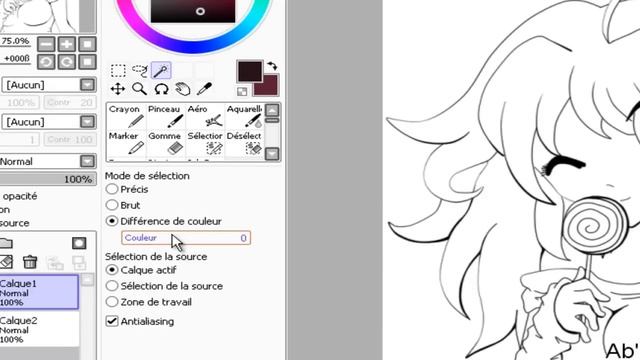Viewport: 640px width, 360px height.
Task: Swap foreground and background colors arrow
Action: [x=272, y=66]
